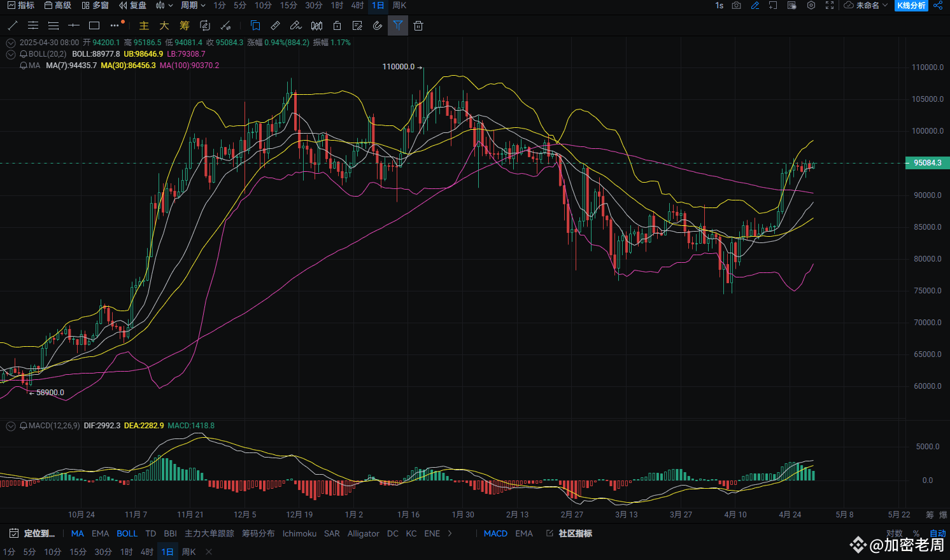Select the trend line drawing tool
The width and height of the screenshot is (950, 560).
12,25
